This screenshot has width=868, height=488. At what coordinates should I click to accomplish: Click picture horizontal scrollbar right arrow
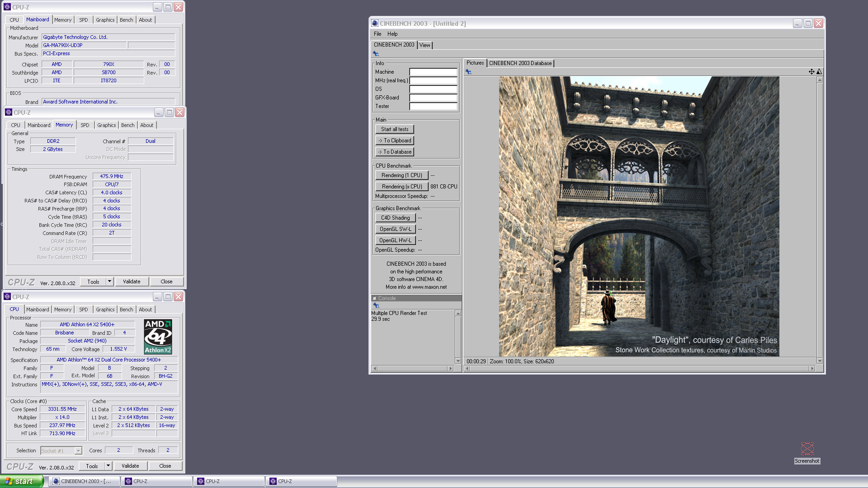tap(812, 369)
